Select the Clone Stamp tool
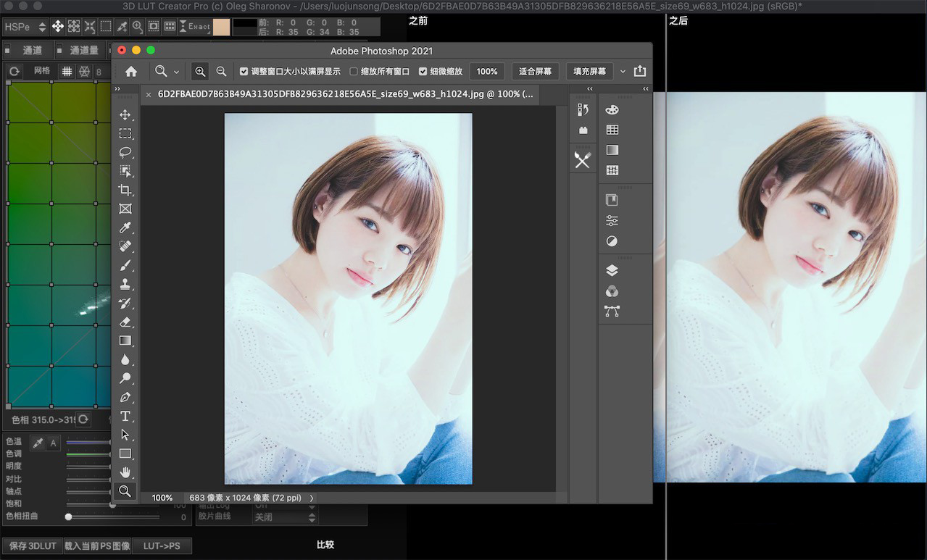 point(125,284)
